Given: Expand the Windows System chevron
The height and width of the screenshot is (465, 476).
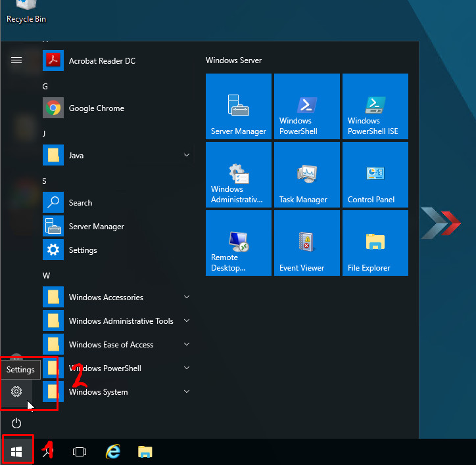Looking at the screenshot, I should point(187,391).
